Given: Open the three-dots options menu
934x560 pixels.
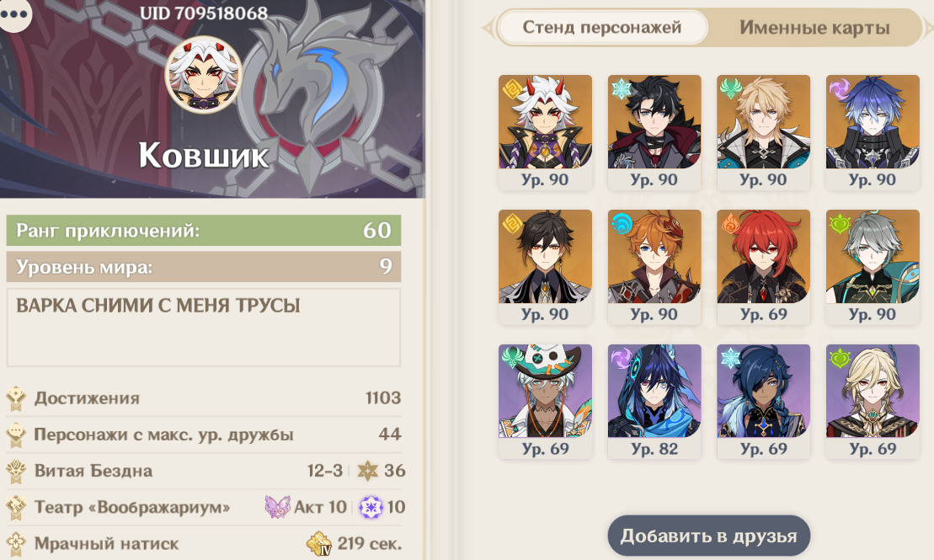Looking at the screenshot, I should (14, 14).
